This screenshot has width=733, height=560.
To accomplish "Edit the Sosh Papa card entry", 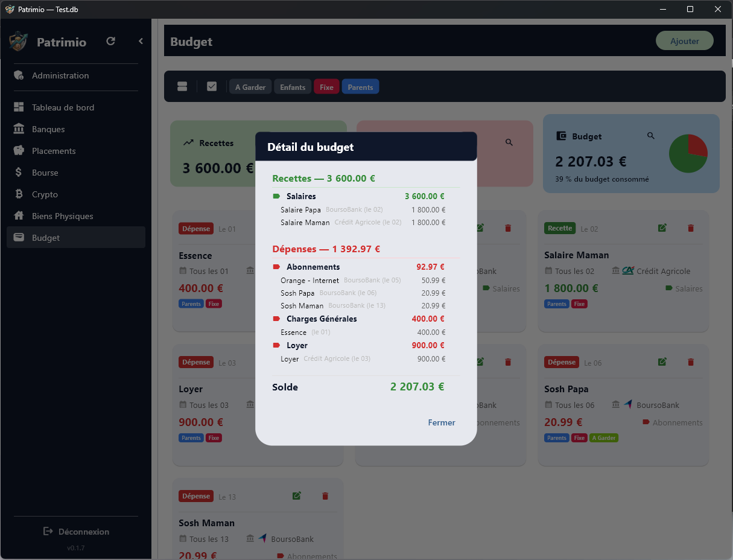I will coord(662,361).
